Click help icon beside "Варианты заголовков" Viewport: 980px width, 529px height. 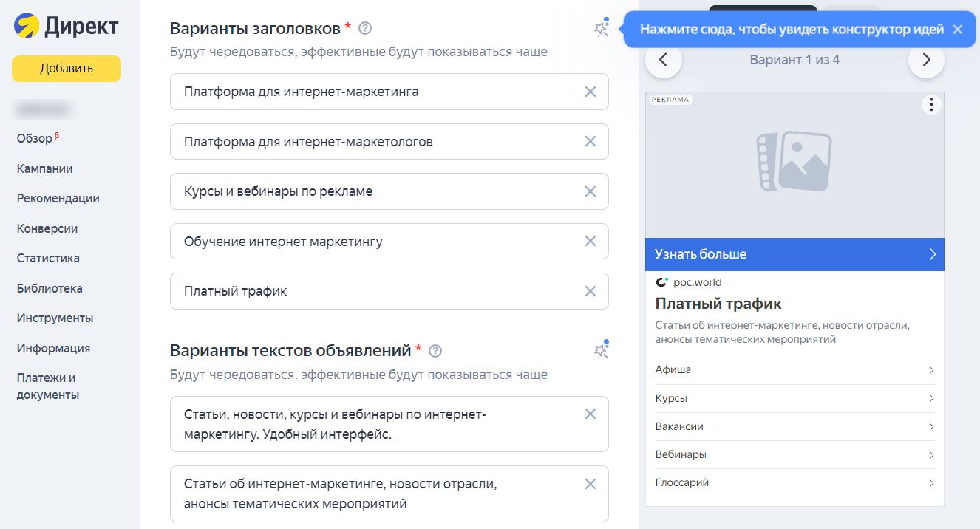[x=364, y=29]
